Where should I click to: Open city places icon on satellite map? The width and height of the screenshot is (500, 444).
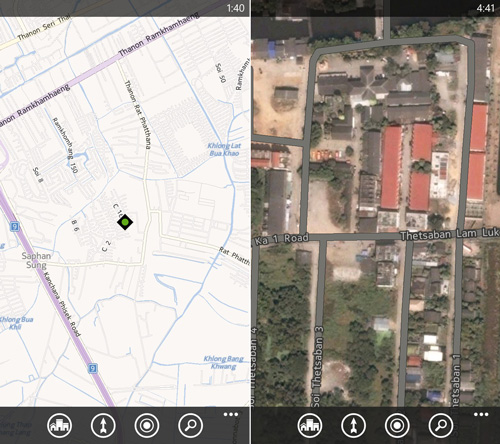point(310,425)
